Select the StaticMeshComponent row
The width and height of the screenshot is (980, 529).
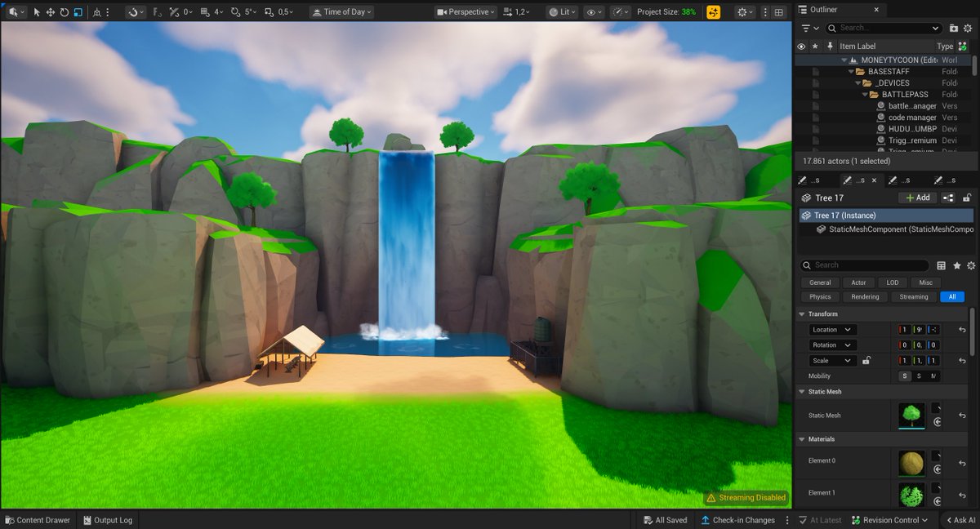886,230
